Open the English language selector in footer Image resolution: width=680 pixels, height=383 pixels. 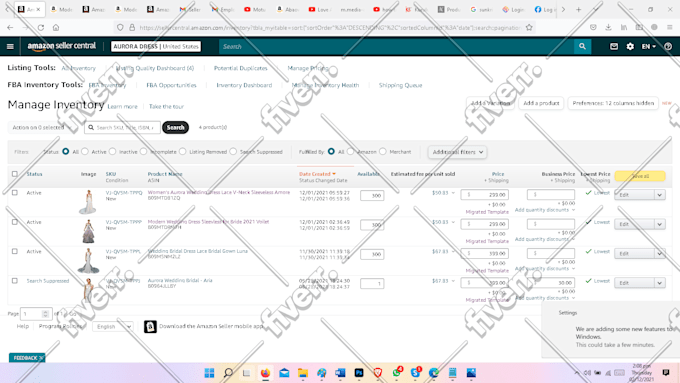(113, 326)
